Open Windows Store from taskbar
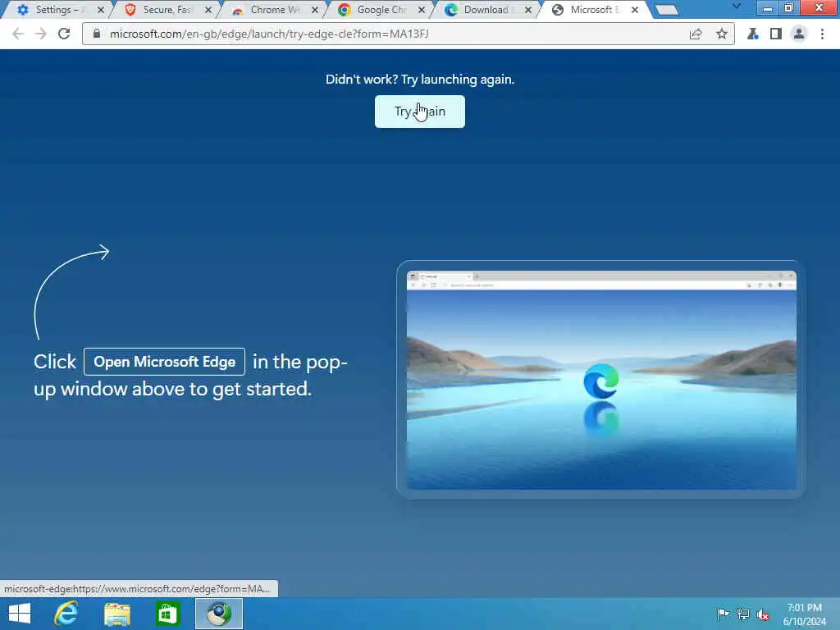Viewport: 840px width, 630px height. (x=167, y=614)
